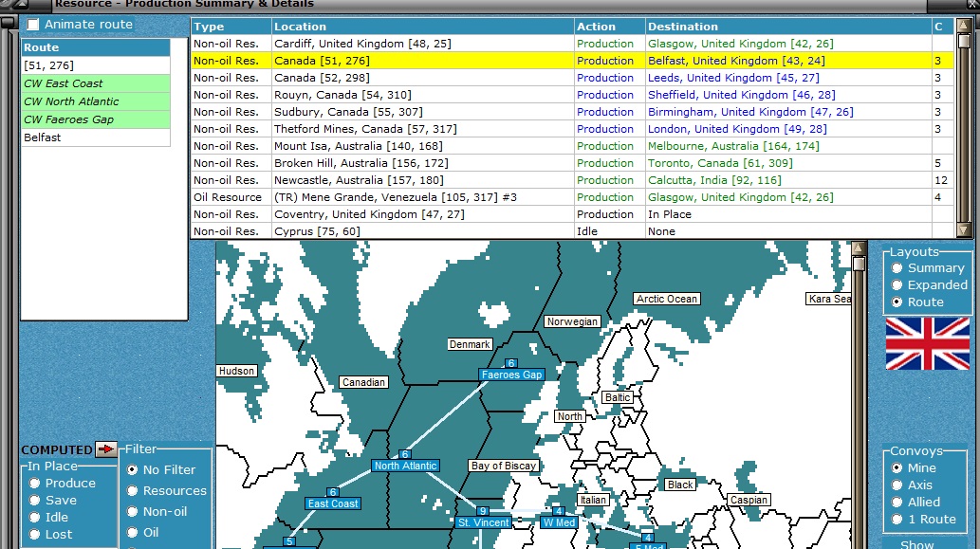Click the red arrow COMPUTED button

tap(106, 449)
